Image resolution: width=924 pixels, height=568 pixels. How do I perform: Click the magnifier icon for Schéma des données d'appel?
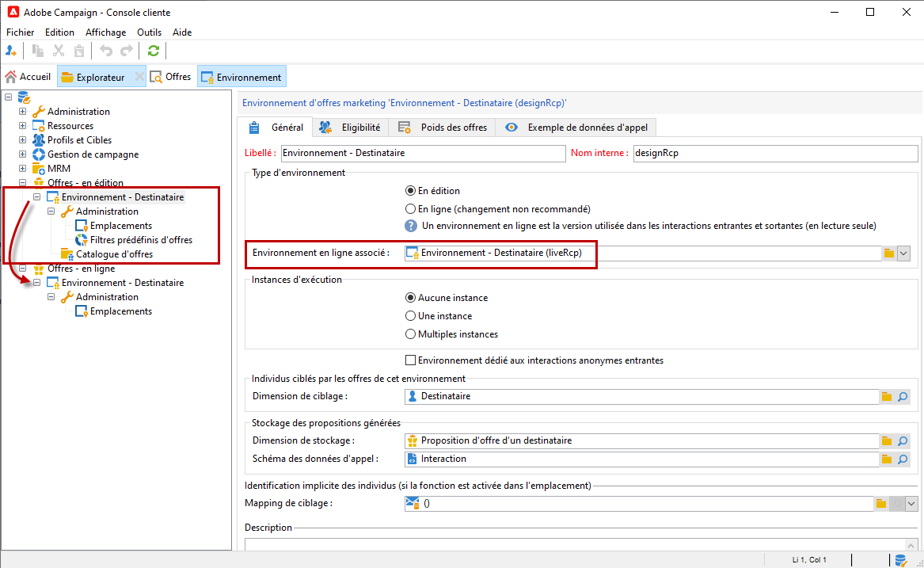click(x=902, y=459)
